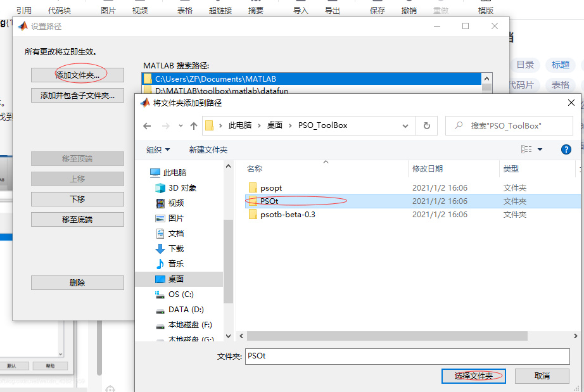Insert an image using the 图片 icon
Image resolution: width=584 pixels, height=392 pixels.
[x=108, y=9]
